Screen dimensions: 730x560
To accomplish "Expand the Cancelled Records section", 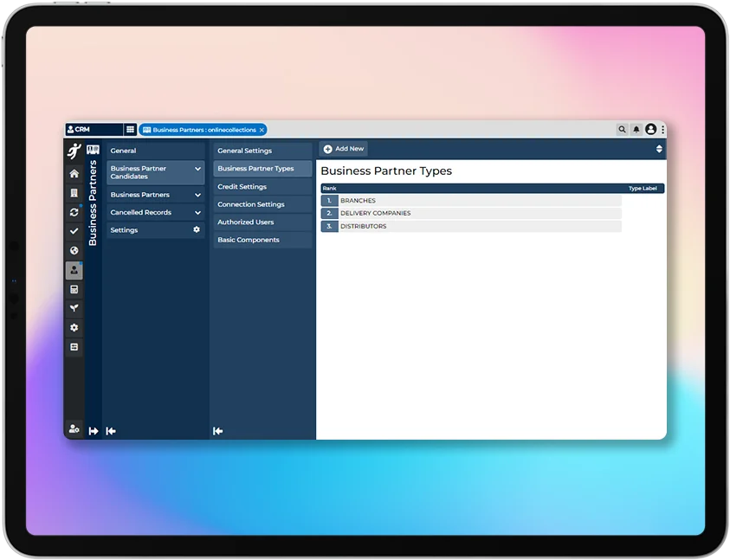I will pos(197,213).
